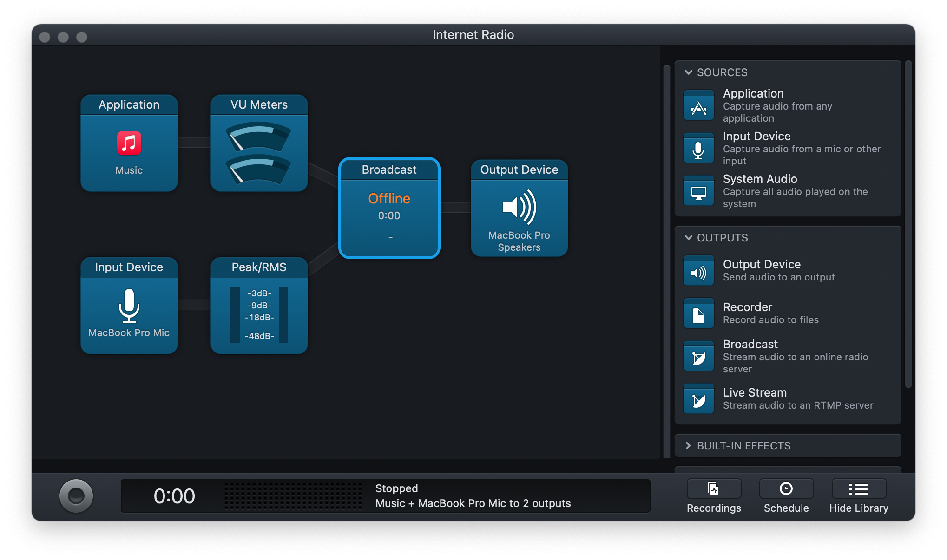The width and height of the screenshot is (947, 560).
Task: Select the Input Device microphone icon in library
Action: coord(698,148)
